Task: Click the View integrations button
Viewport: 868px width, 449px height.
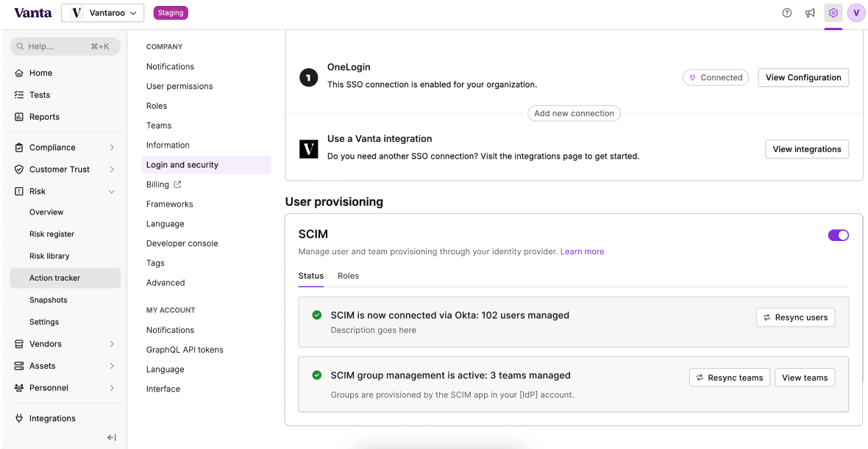Action: [806, 149]
